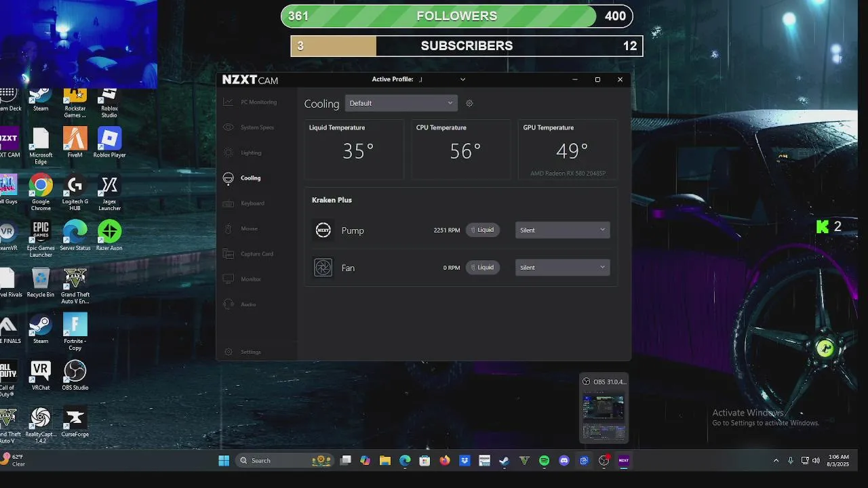
Task: Select the Logitech G HUB icon
Action: coord(75,193)
